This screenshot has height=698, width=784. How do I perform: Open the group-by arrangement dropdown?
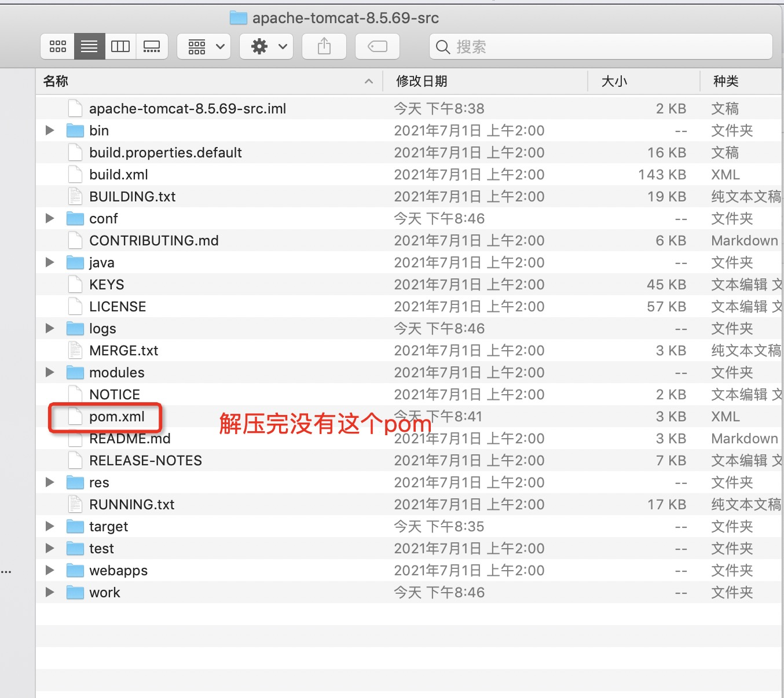click(204, 46)
